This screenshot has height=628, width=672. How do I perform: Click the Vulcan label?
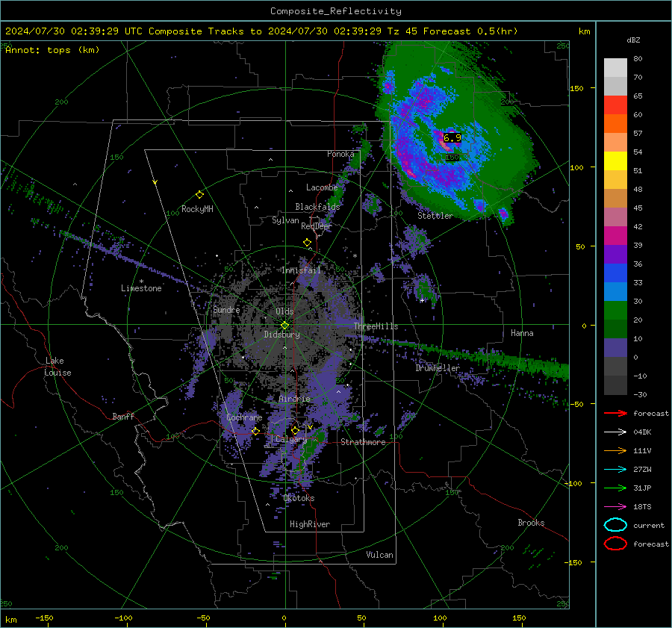coord(379,555)
